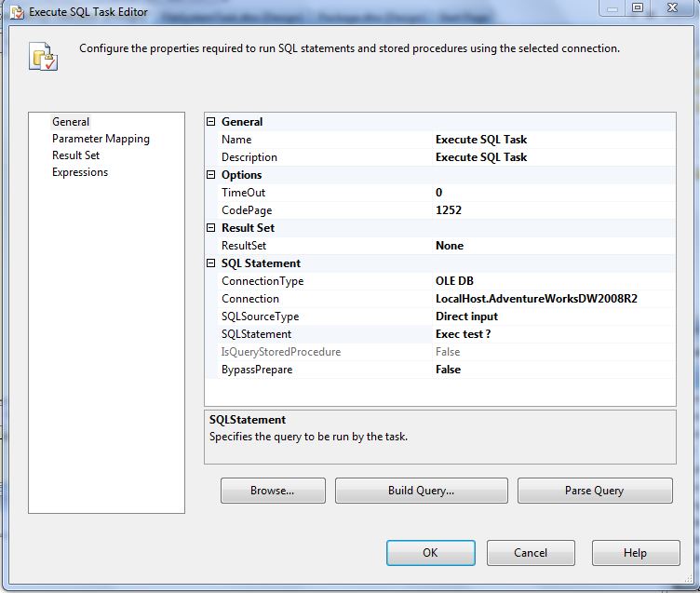700x593 pixels.
Task: Click the Cancel button
Action: point(531,553)
